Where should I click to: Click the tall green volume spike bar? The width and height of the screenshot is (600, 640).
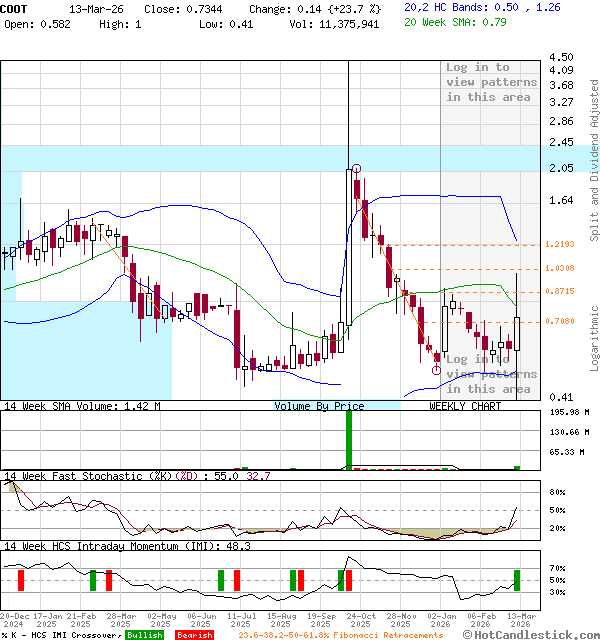coord(349,439)
